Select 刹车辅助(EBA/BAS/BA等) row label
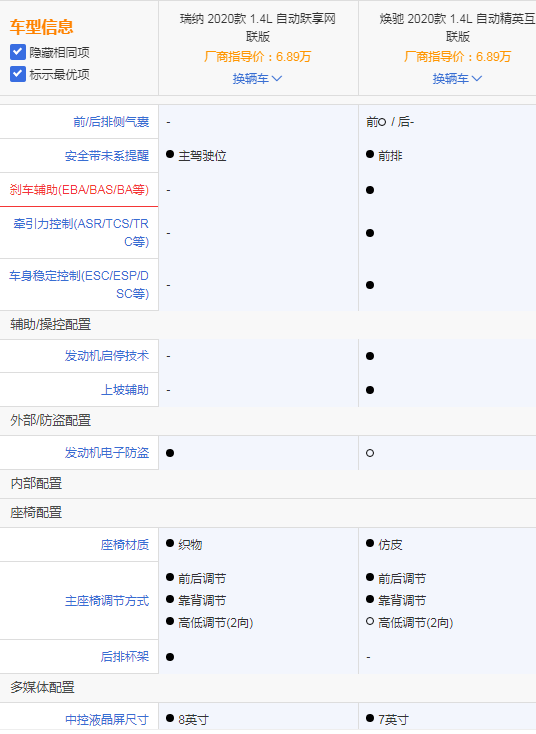 (79, 190)
